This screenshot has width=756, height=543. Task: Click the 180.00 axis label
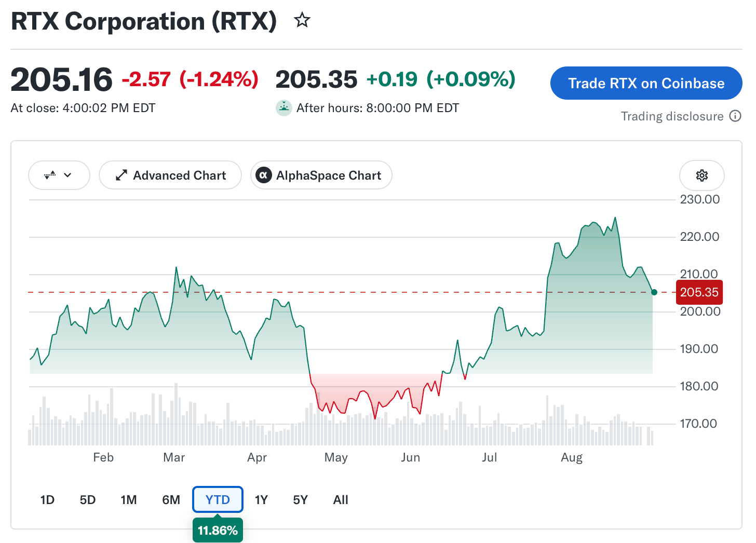click(x=700, y=386)
